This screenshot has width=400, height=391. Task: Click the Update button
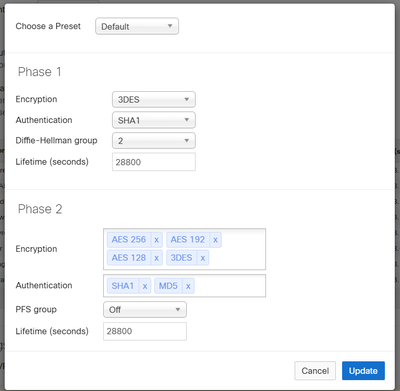[363, 371]
